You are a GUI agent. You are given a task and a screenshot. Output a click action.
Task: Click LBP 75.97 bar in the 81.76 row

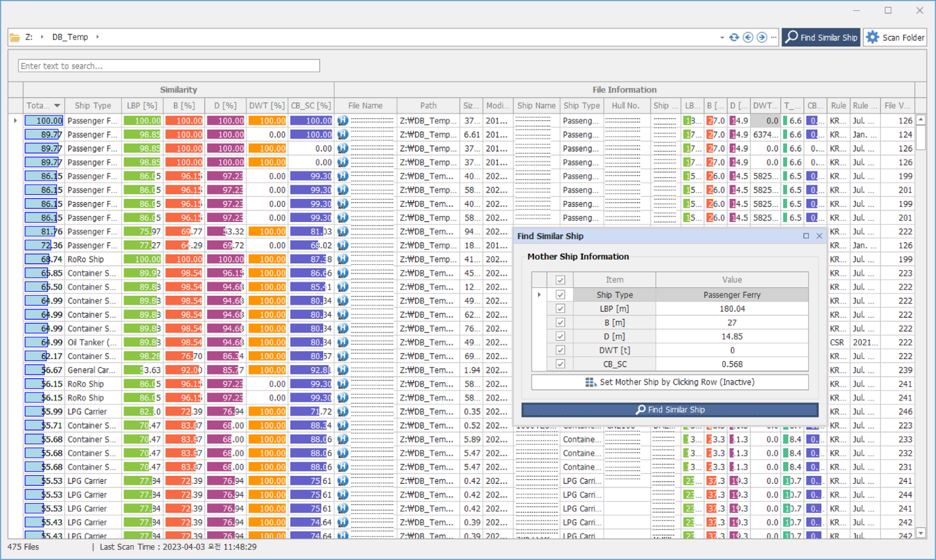(143, 231)
